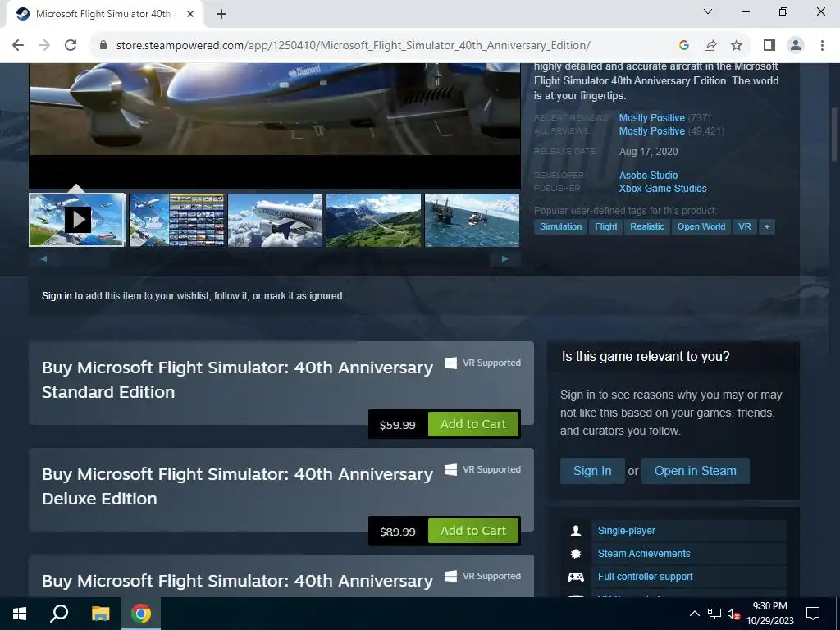
Task: Select the aircraft lineup screenshot thumbnail
Action: (x=177, y=220)
